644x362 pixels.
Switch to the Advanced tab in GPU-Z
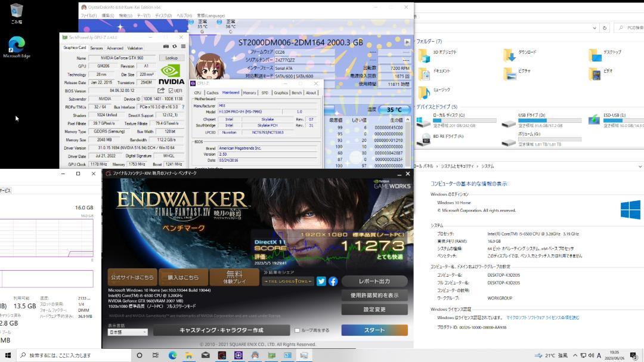pyautogui.click(x=115, y=48)
